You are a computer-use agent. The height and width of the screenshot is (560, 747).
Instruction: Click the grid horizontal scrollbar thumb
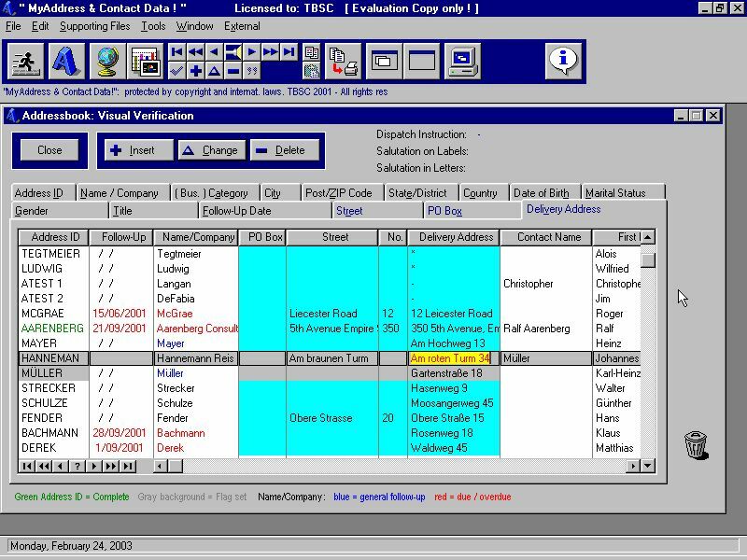tap(176, 466)
